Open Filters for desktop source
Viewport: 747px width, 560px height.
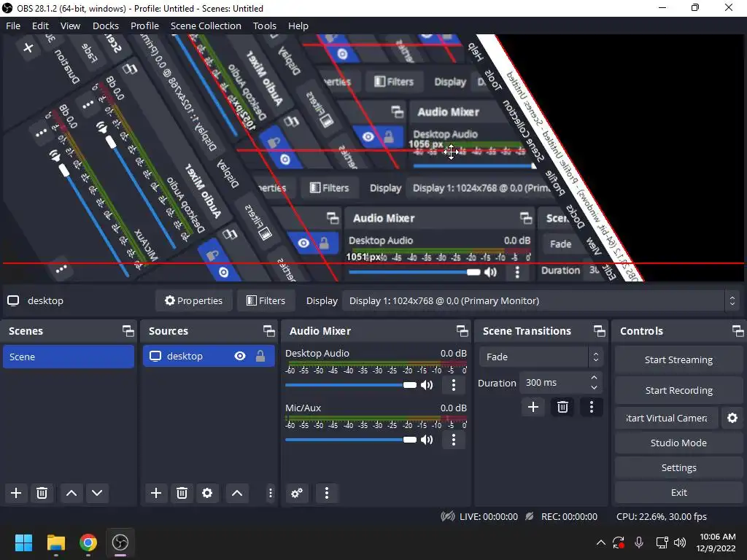[266, 301]
